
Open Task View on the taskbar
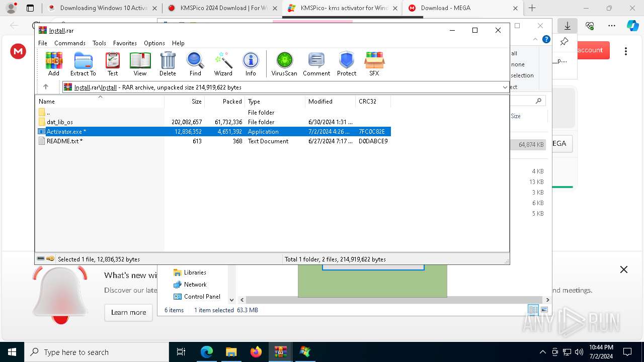point(182,352)
